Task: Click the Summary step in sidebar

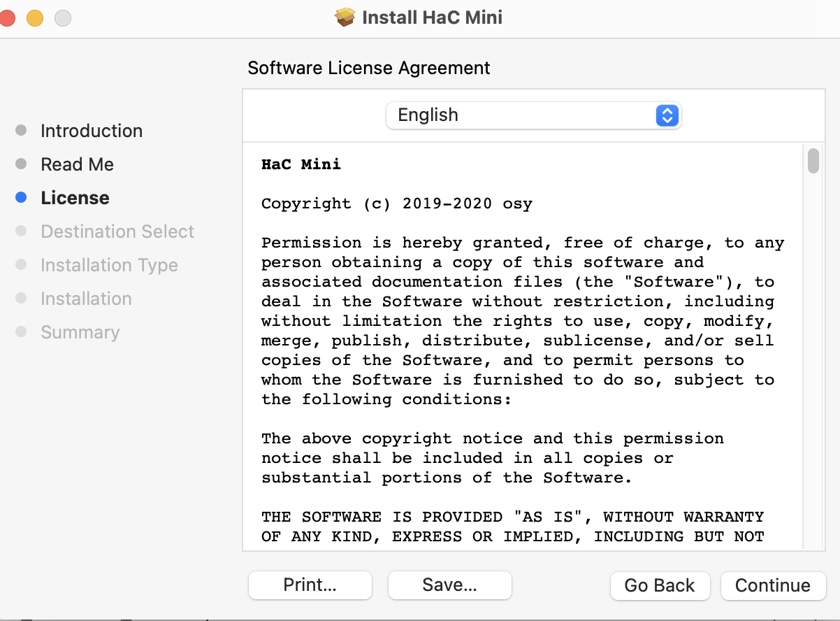Action: pyautogui.click(x=80, y=332)
